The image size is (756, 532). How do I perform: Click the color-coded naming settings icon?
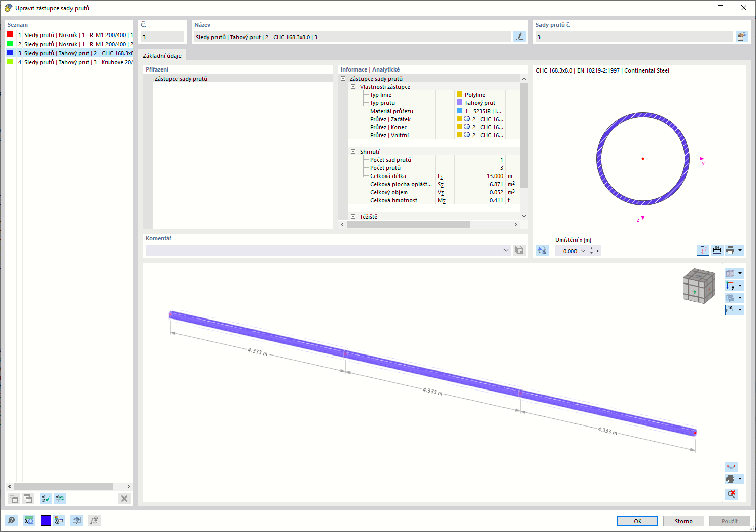(59, 520)
